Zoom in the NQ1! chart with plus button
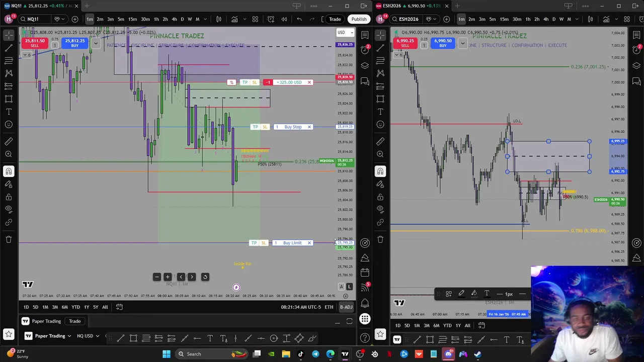Viewport: 644px width, 362px height. (x=168, y=277)
